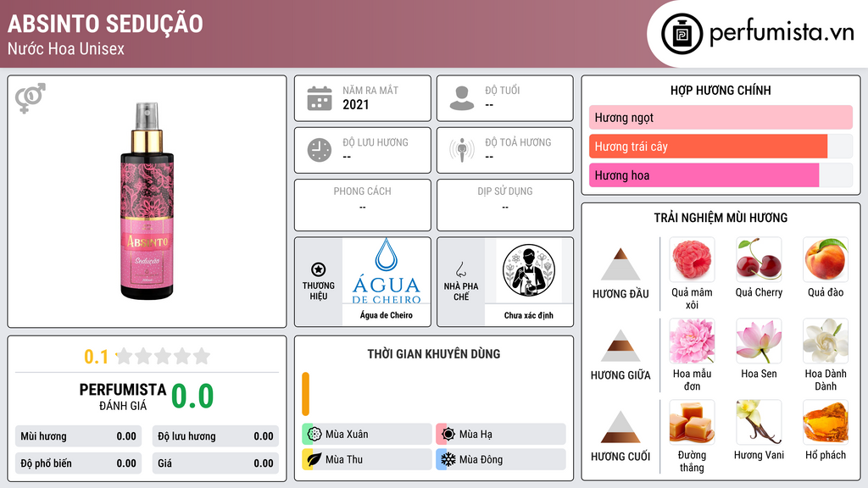Click the launch year value 2021
868x488 pixels.
355,104
